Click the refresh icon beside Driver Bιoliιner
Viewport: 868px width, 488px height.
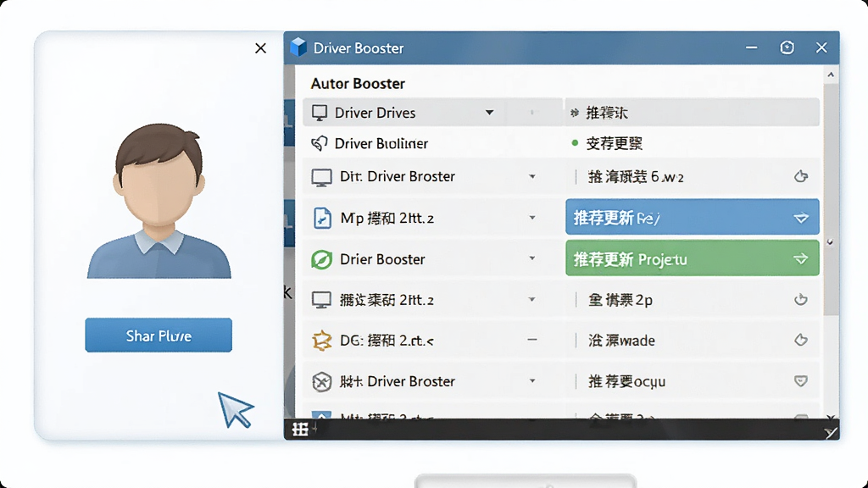point(320,143)
